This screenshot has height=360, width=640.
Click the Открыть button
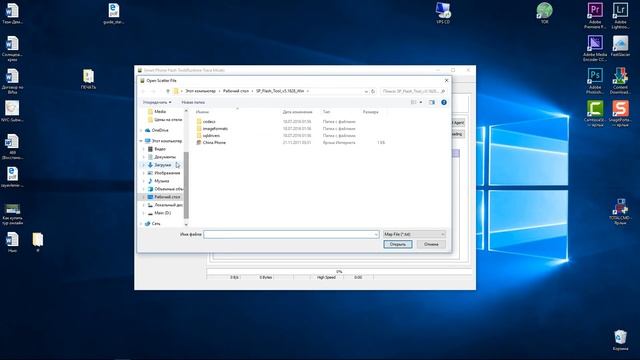(x=398, y=244)
